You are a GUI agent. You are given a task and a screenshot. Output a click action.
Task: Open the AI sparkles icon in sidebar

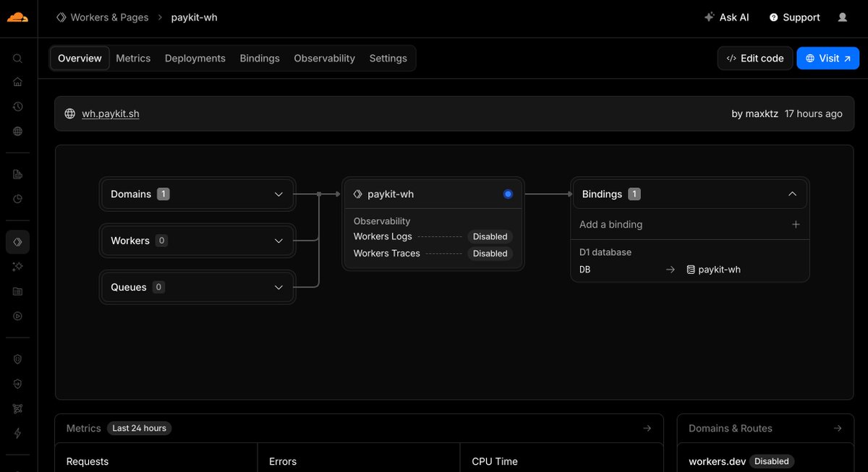(17, 267)
